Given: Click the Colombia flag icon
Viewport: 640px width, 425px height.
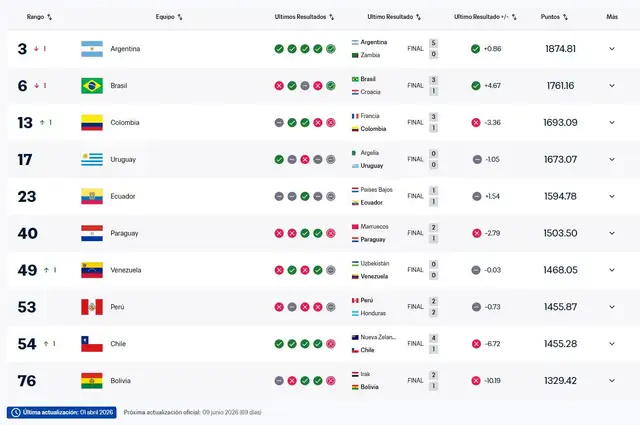Looking at the screenshot, I should [92, 123].
